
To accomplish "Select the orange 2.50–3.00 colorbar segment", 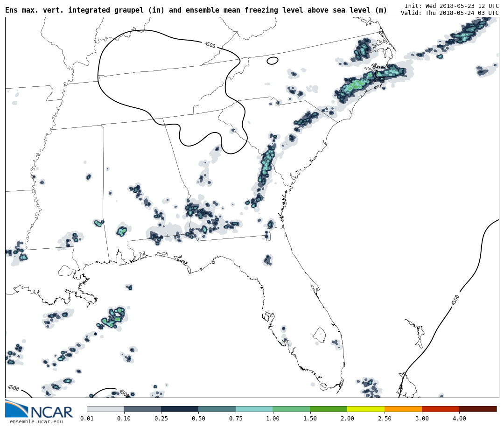I will 403,409.
